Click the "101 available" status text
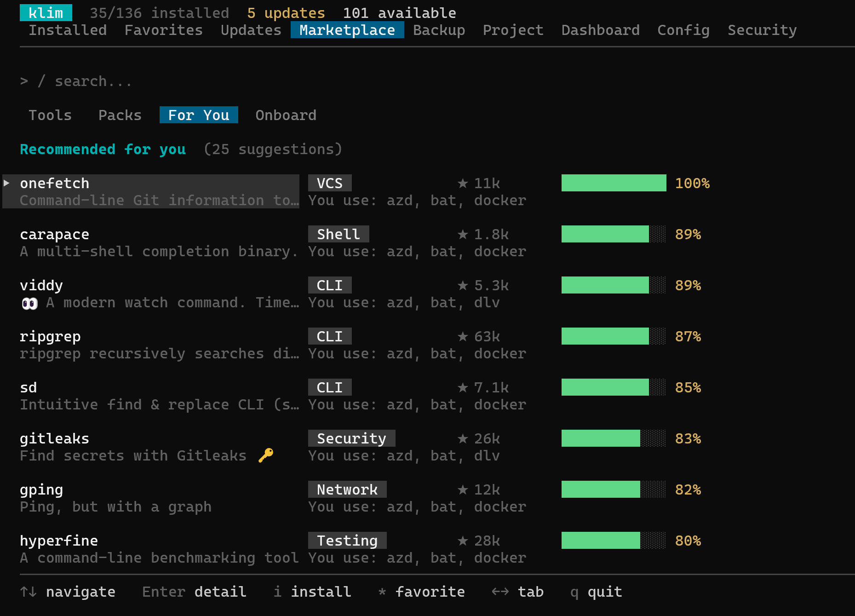Image resolution: width=855 pixels, height=616 pixels. tap(400, 13)
